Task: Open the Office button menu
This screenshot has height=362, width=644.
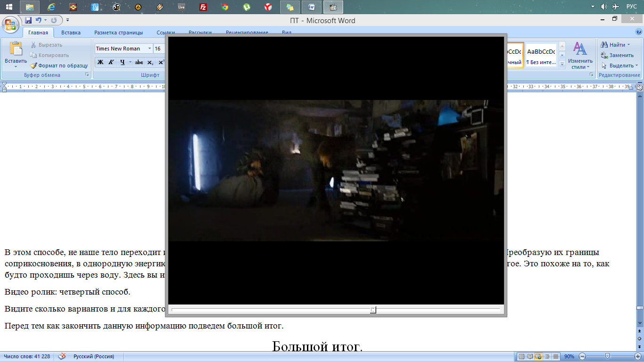Action: [x=10, y=24]
